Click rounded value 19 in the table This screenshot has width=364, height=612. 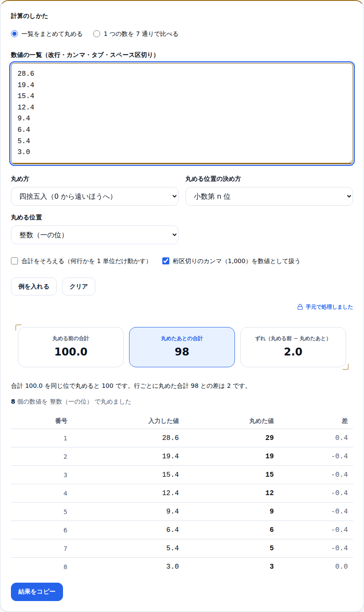pos(269,456)
